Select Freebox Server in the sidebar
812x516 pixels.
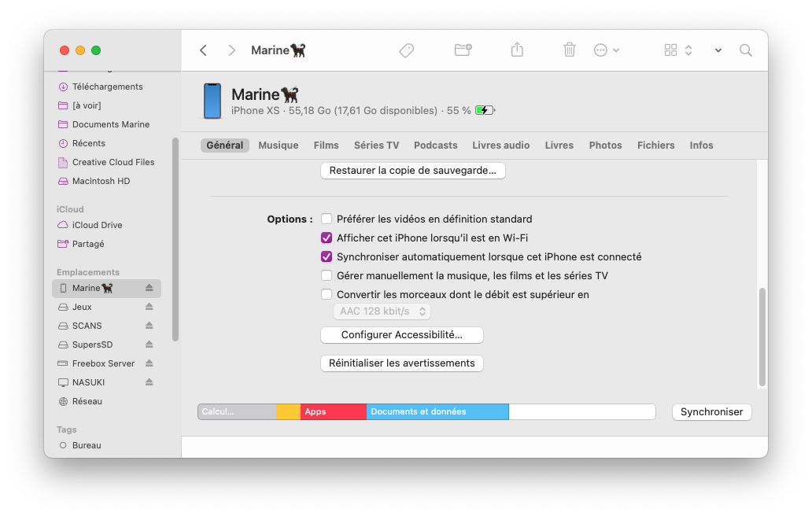tap(105, 363)
